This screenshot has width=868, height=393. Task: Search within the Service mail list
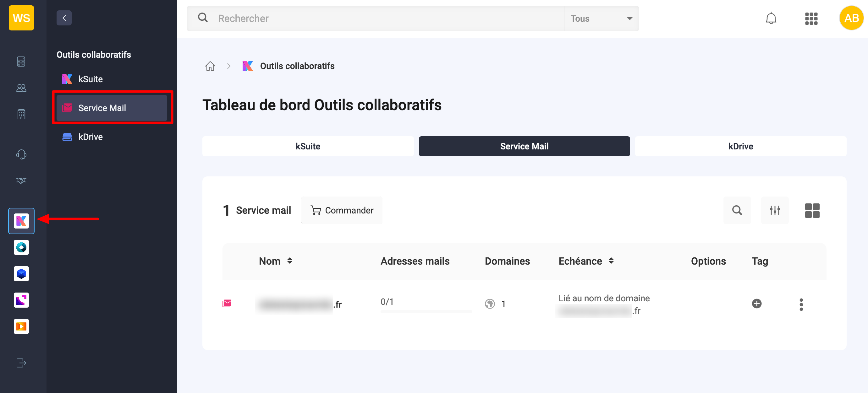coord(737,211)
